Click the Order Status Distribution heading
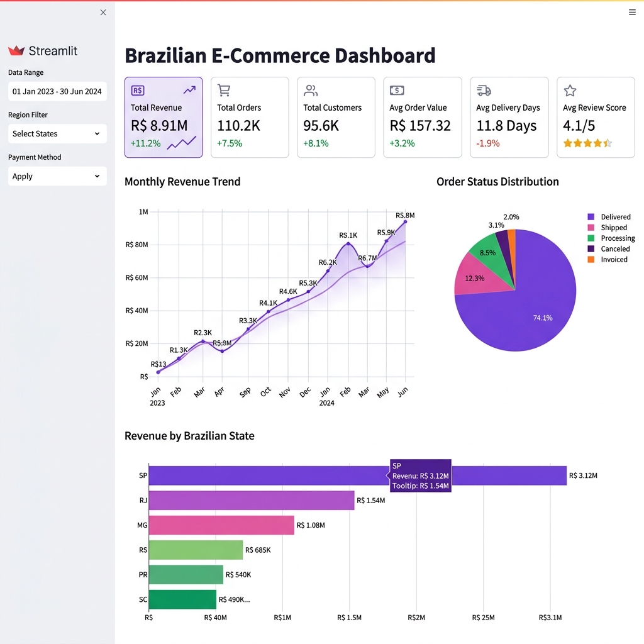644x644 pixels. point(497,182)
